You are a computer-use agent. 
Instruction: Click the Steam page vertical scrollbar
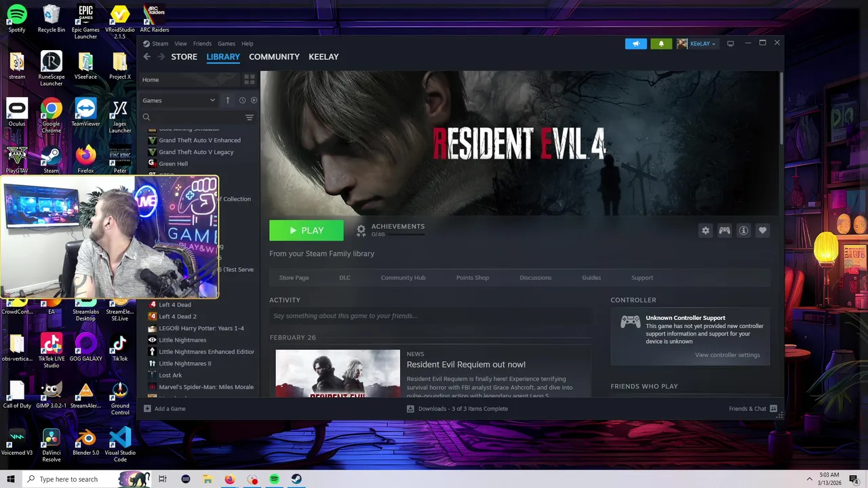click(x=781, y=108)
